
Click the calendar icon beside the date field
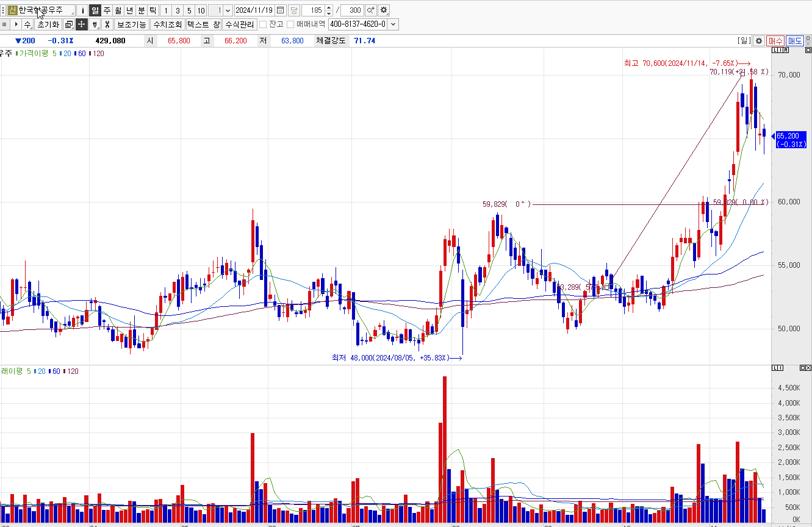tap(280, 10)
